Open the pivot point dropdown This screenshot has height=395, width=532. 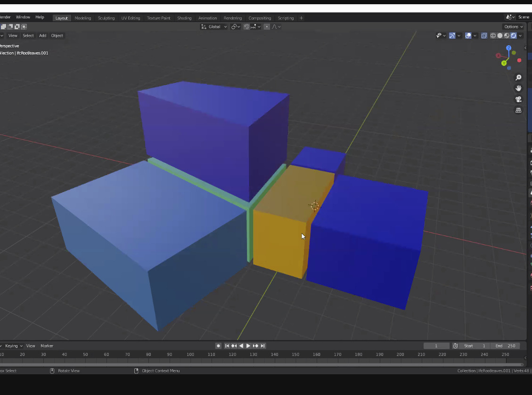tap(236, 27)
